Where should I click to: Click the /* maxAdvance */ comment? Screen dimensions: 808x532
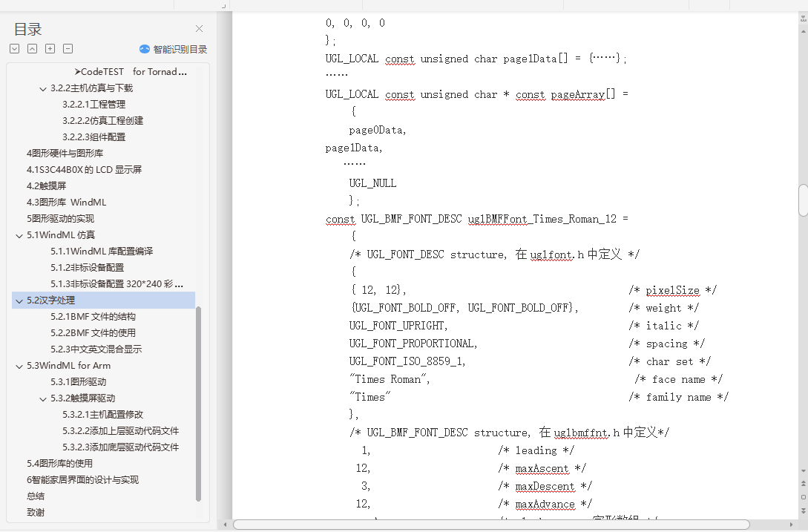tap(545, 504)
